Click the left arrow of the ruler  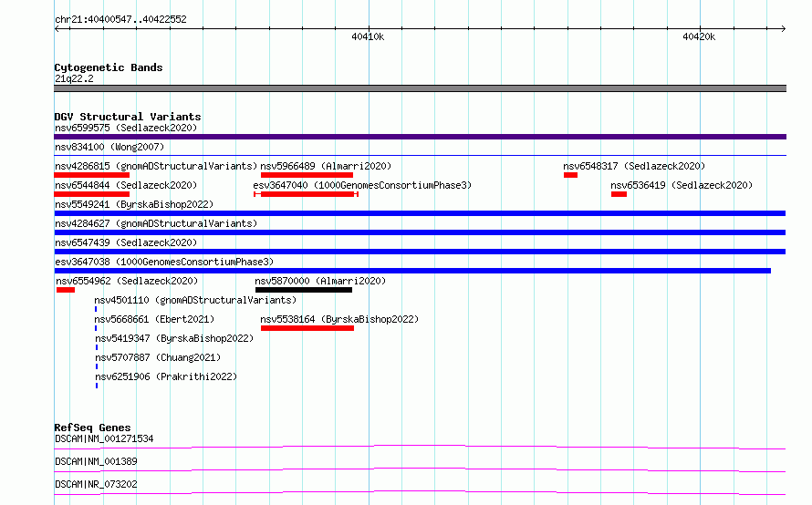coord(57,29)
